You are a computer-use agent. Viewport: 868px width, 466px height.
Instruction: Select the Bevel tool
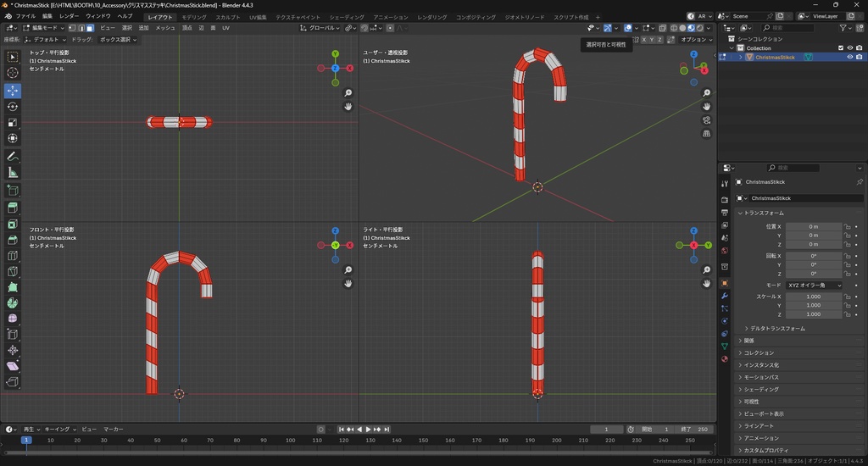click(x=12, y=240)
